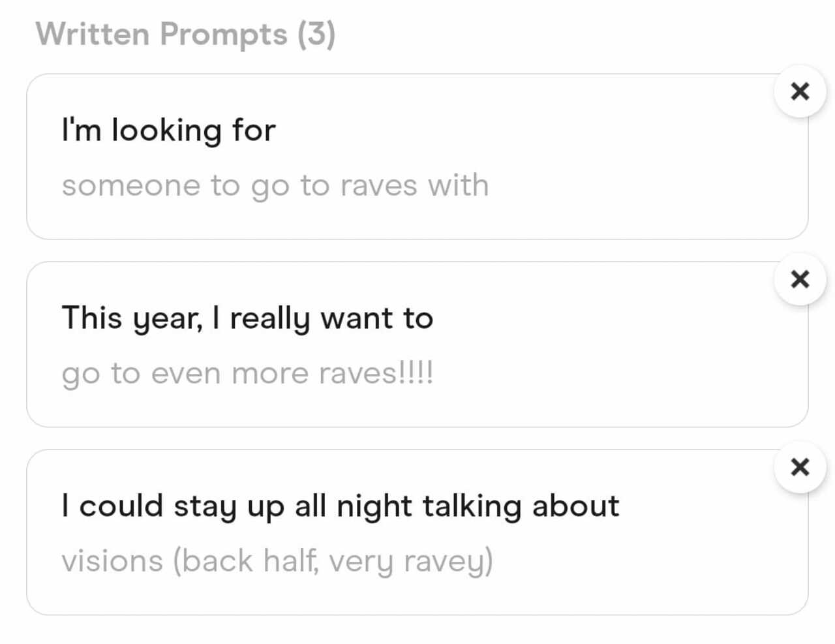This screenshot has width=835, height=644.
Task: Click the word "Written" in the header
Action: [92, 34]
